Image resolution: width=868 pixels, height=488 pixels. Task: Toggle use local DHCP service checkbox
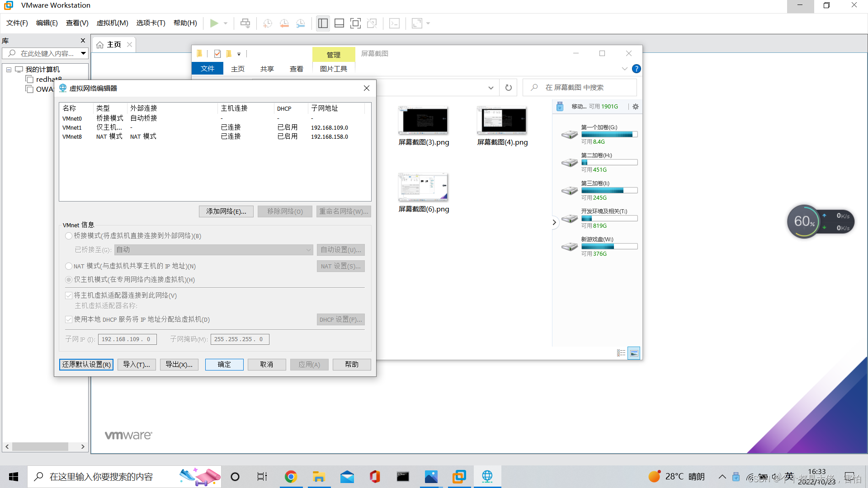pos(69,319)
